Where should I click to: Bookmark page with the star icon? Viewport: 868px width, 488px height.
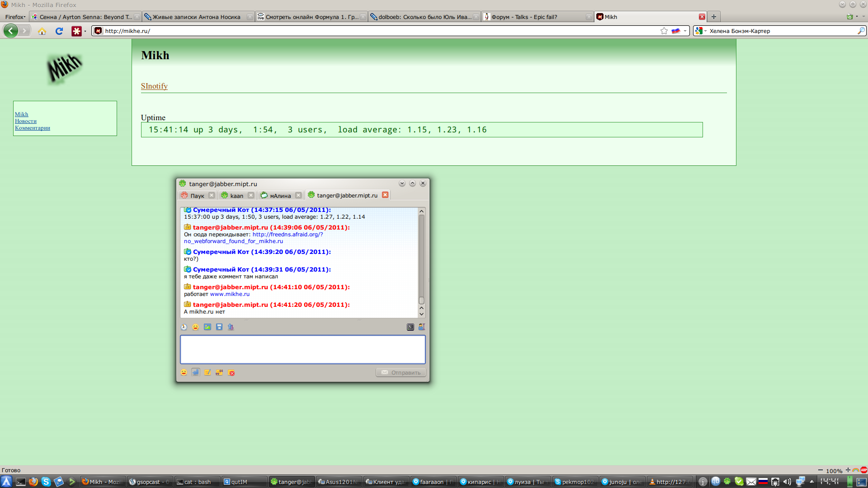pos(664,31)
